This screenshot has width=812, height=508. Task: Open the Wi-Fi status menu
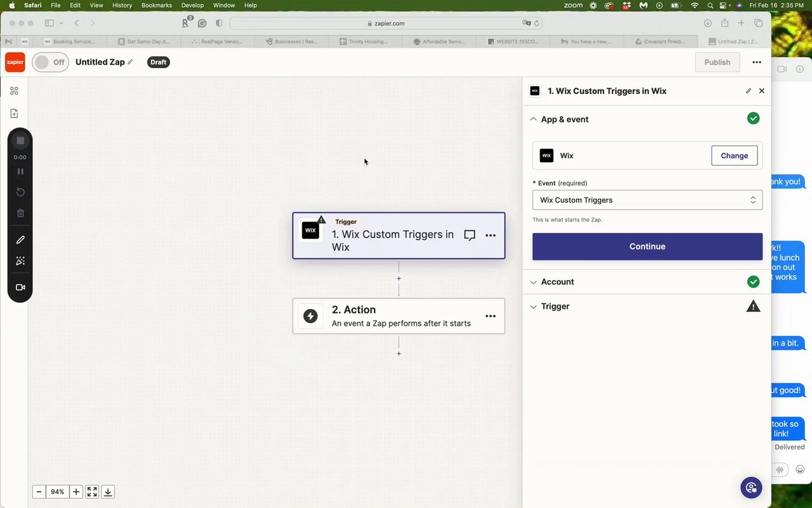tap(695, 5)
